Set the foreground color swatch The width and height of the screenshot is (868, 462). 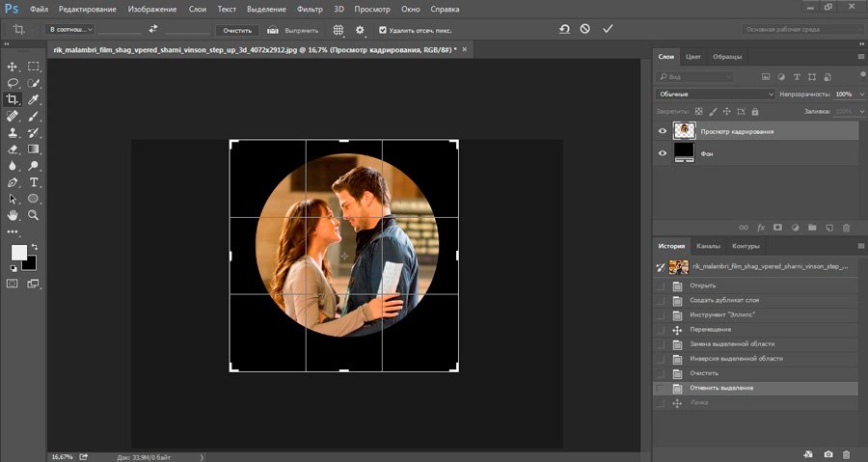point(18,253)
